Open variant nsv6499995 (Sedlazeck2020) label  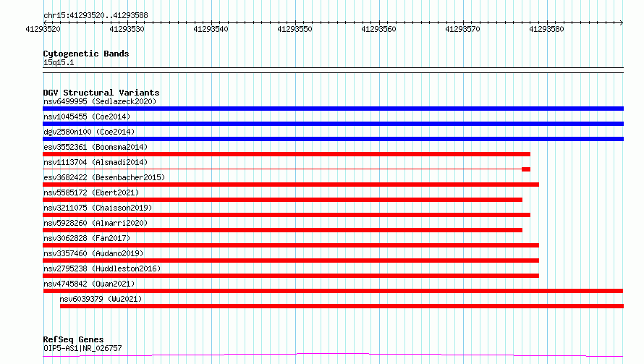click(x=100, y=101)
